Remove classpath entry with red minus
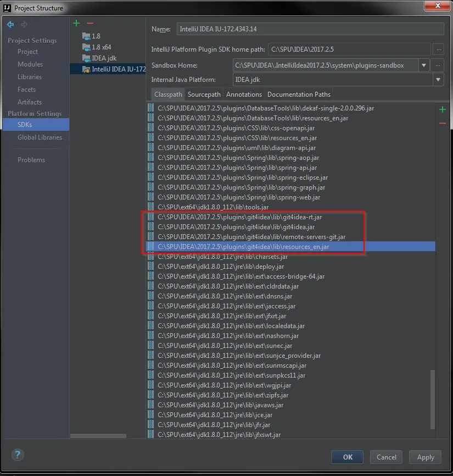Image resolution: width=453 pixels, height=476 pixels. click(443, 123)
